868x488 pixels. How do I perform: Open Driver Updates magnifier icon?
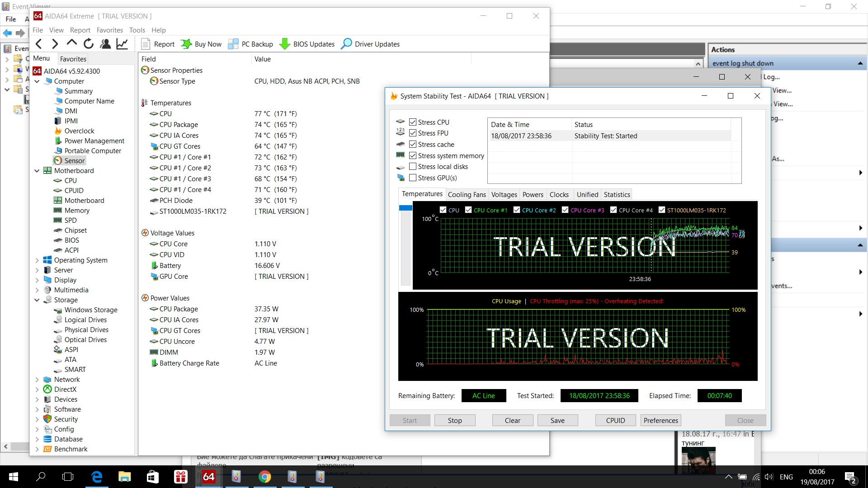point(346,44)
